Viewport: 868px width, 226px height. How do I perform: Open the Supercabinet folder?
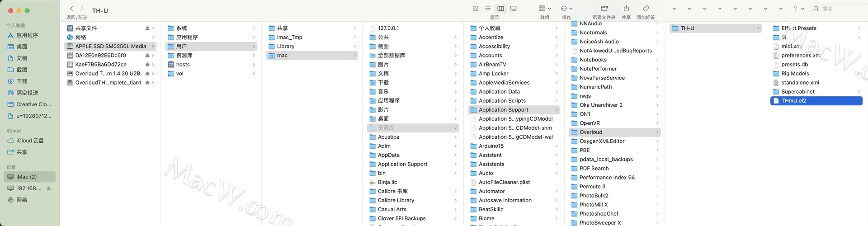click(816, 91)
